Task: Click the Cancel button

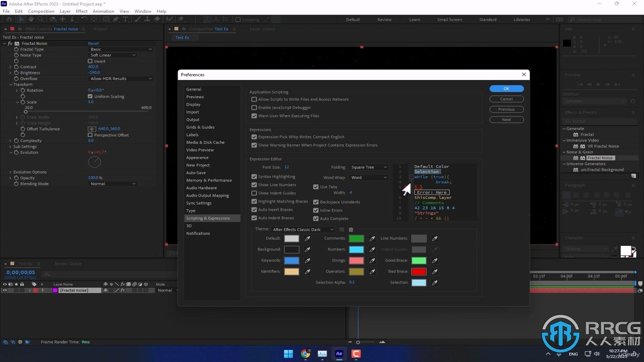Action: coord(507,99)
